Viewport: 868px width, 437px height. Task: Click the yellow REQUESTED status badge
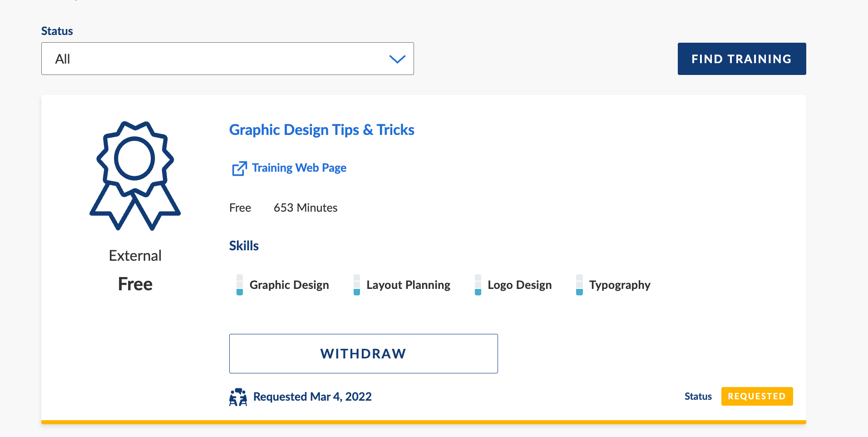pos(757,397)
